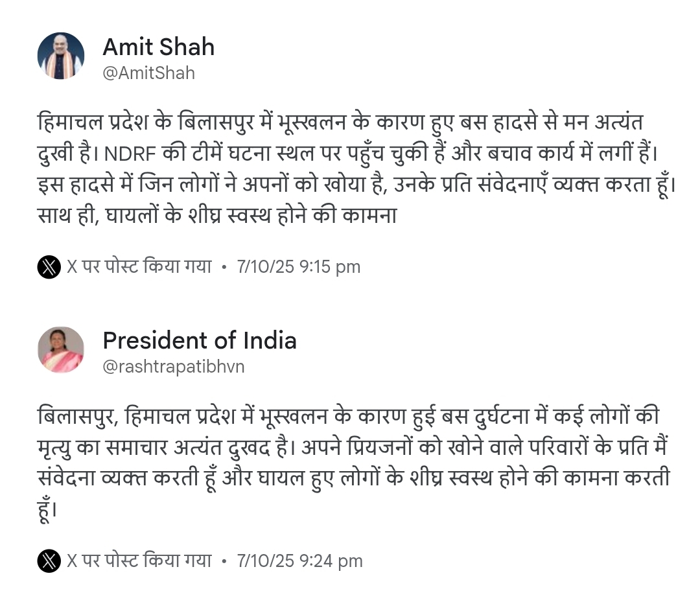Click the X logo under the President's post
This screenshot has height=602, width=700.
pyautogui.click(x=49, y=561)
